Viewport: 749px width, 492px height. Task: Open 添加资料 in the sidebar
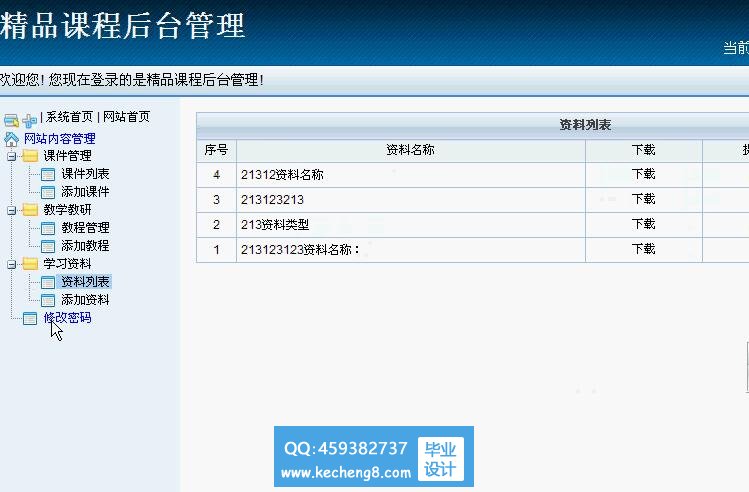pos(85,300)
